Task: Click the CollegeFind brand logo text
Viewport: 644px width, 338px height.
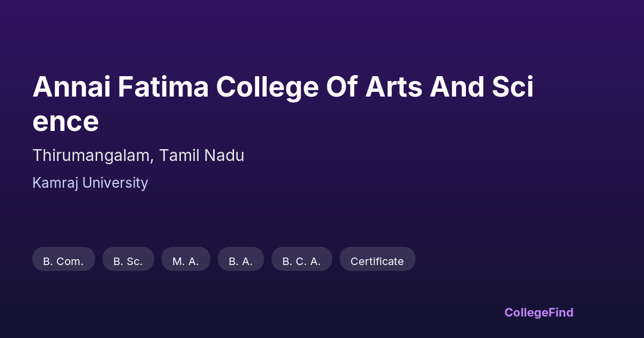Action: 539,312
